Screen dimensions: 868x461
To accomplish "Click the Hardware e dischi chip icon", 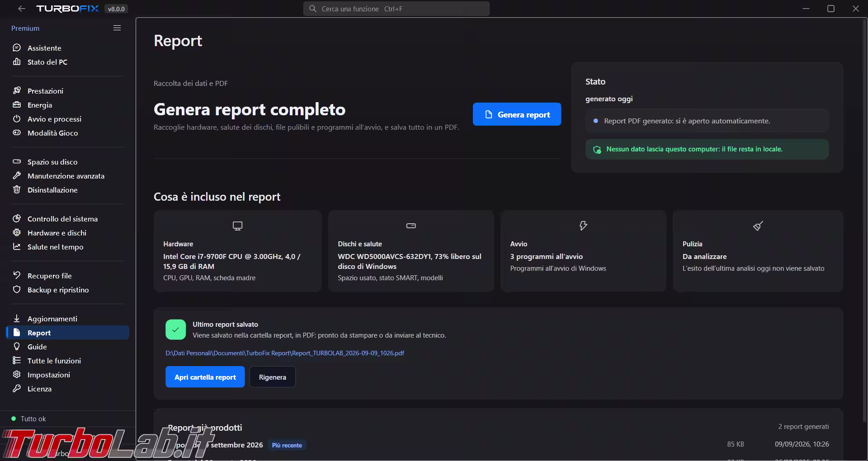I will pos(17,233).
